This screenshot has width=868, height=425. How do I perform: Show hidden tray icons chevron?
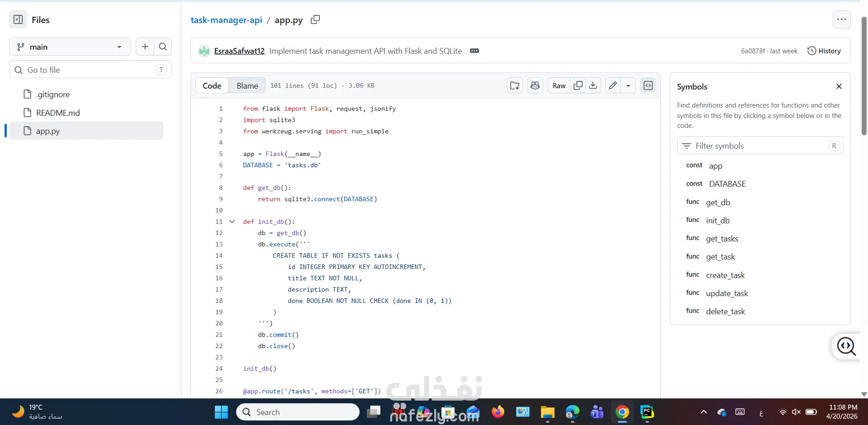(x=703, y=412)
